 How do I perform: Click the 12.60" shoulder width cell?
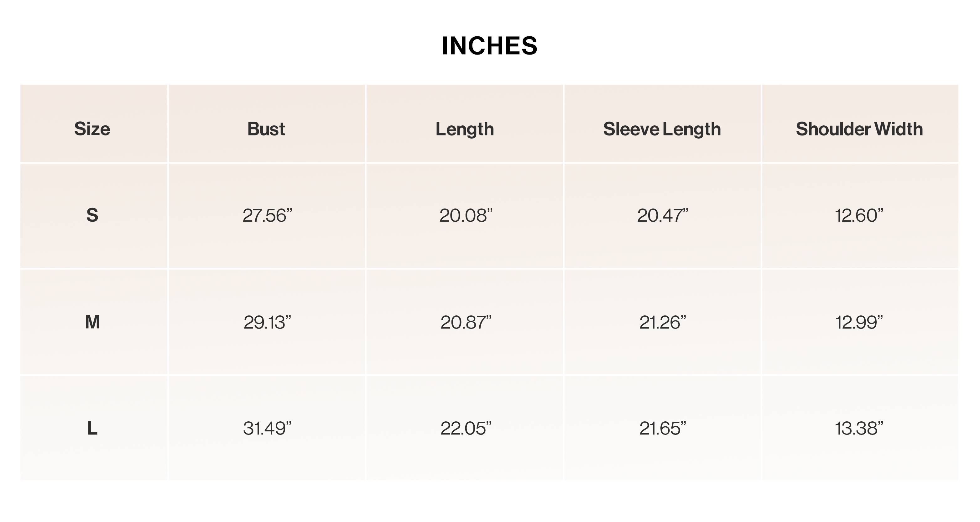pos(859,215)
